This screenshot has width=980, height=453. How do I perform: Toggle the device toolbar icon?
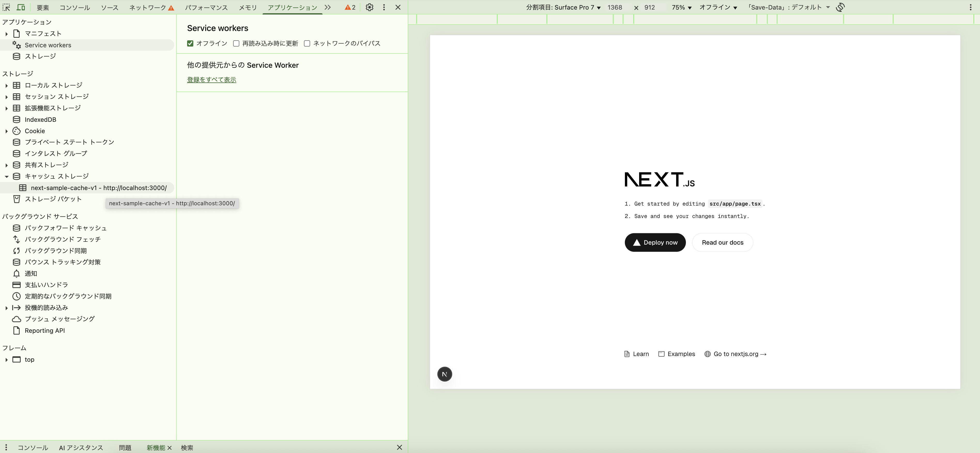coord(21,7)
